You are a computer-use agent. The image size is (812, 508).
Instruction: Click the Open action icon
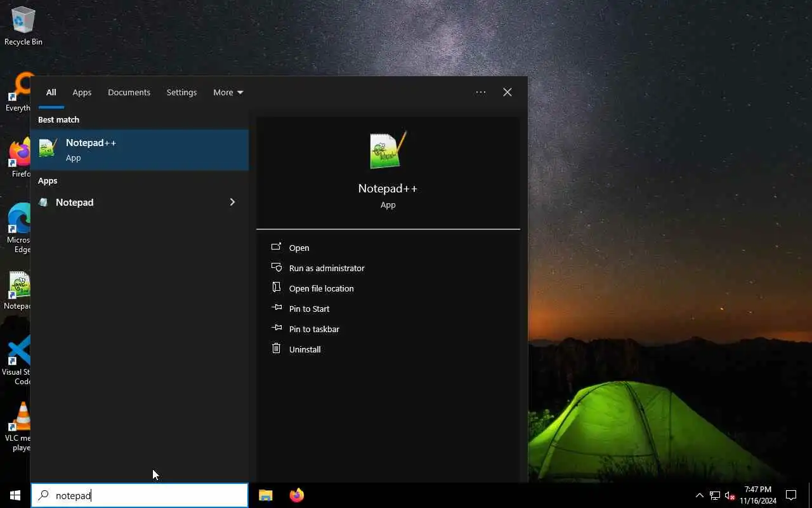tap(276, 246)
